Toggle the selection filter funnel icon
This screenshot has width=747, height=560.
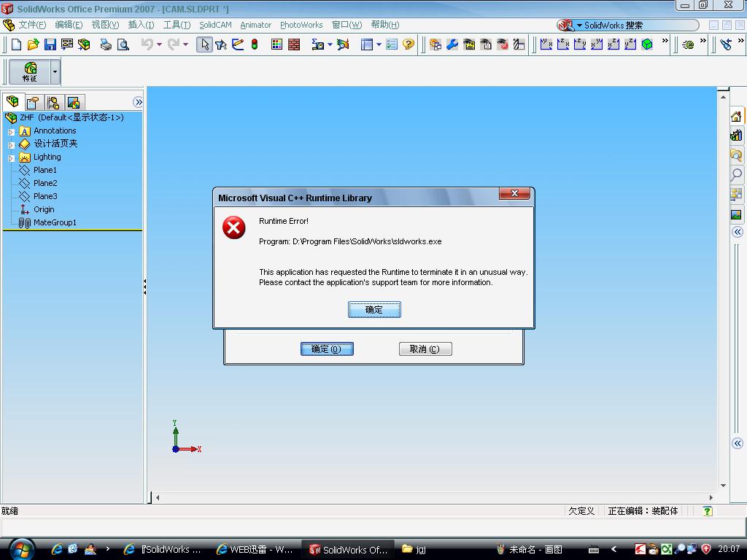(221, 44)
